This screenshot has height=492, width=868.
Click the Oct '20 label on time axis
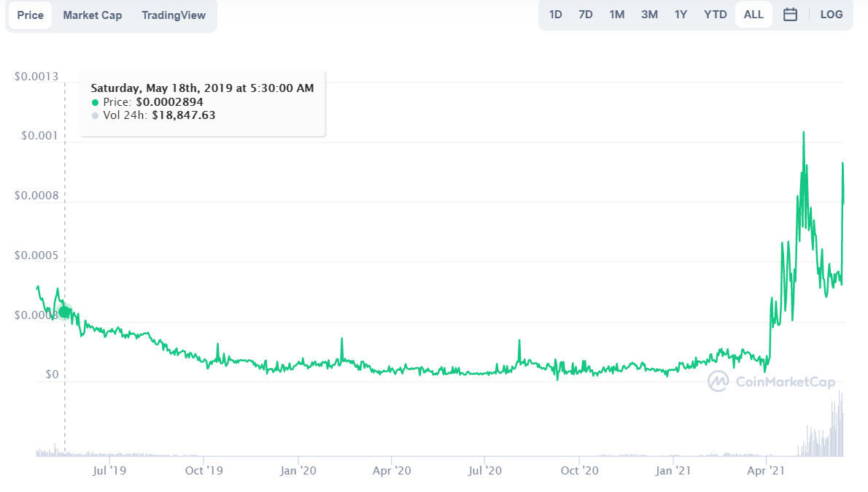pos(579,471)
